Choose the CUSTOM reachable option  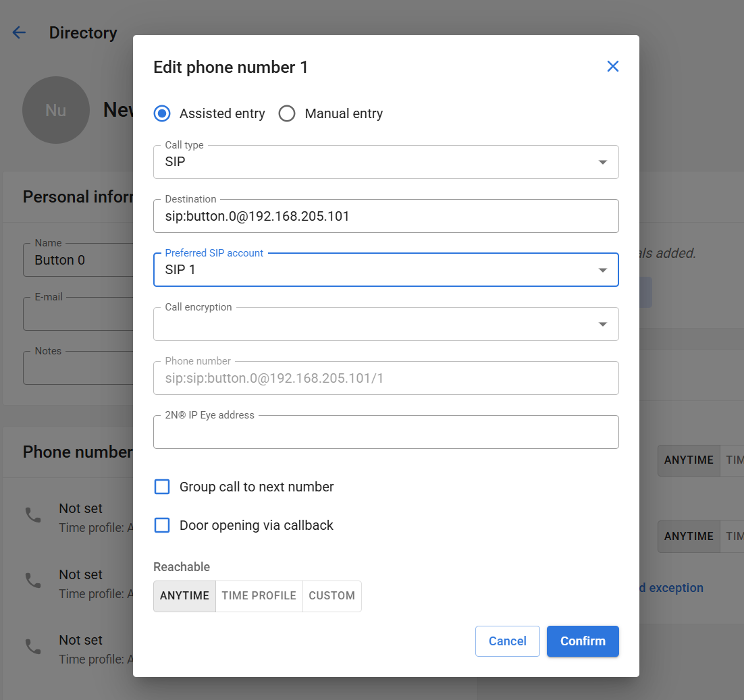(331, 596)
